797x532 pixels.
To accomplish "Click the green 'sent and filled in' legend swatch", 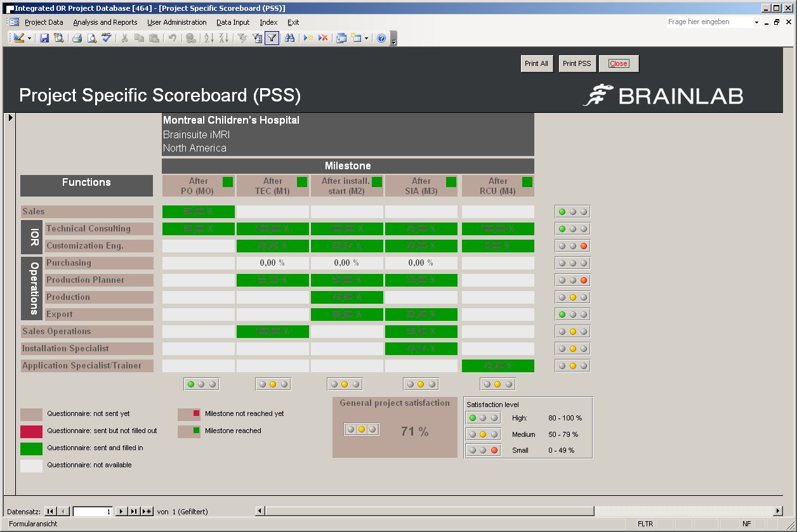I will tap(31, 449).
